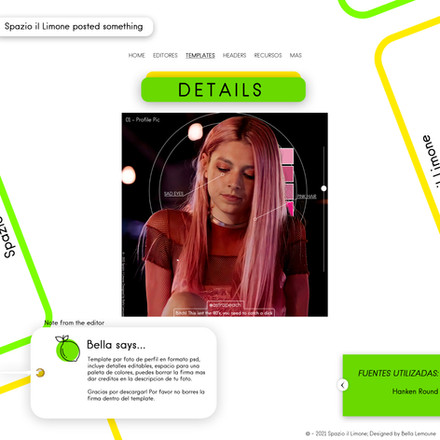
Task: Click the white slider knob on image
Action: pos(324,188)
